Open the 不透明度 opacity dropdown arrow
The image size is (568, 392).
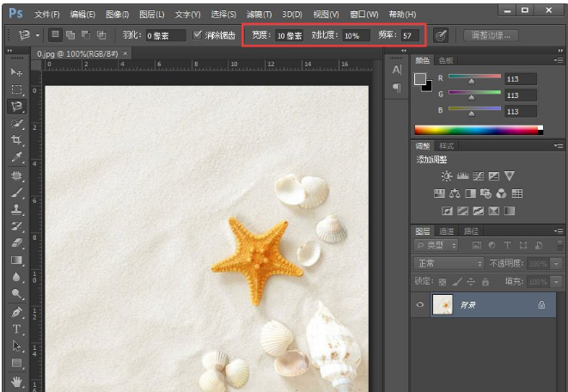[x=555, y=263]
